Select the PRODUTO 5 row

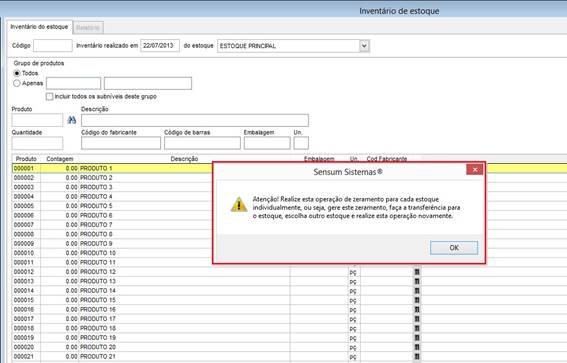point(112,206)
